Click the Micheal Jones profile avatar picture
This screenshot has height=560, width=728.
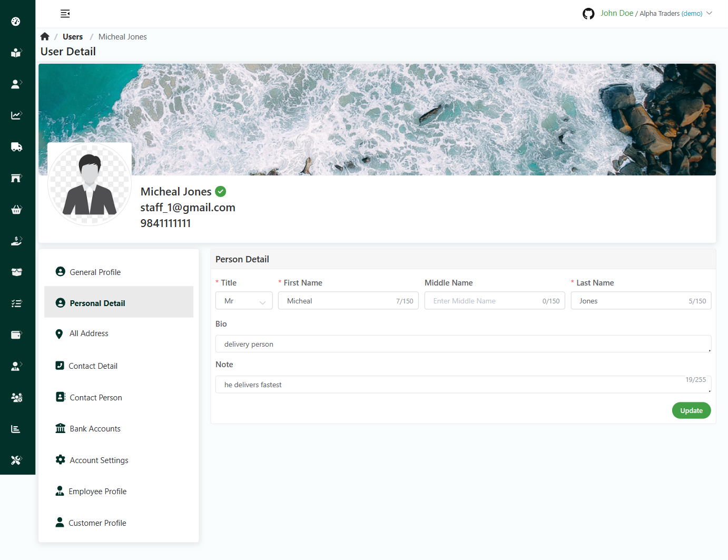(90, 184)
